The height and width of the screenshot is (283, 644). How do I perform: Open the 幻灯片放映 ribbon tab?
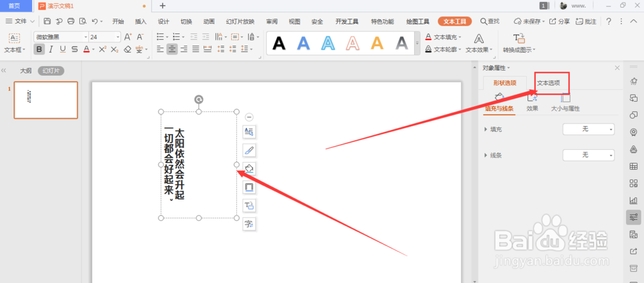pyautogui.click(x=240, y=21)
